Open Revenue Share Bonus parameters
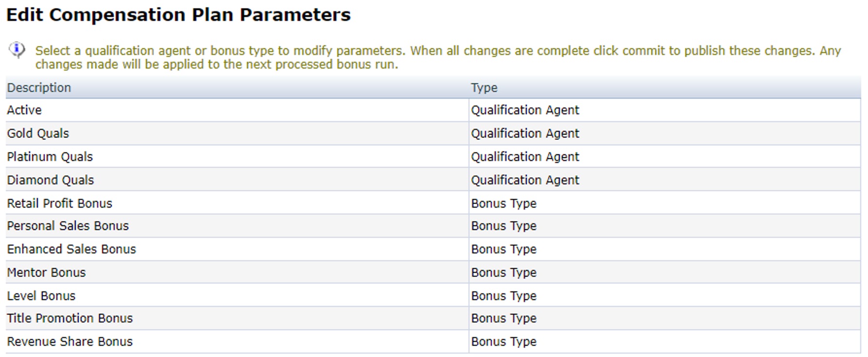 click(x=69, y=342)
